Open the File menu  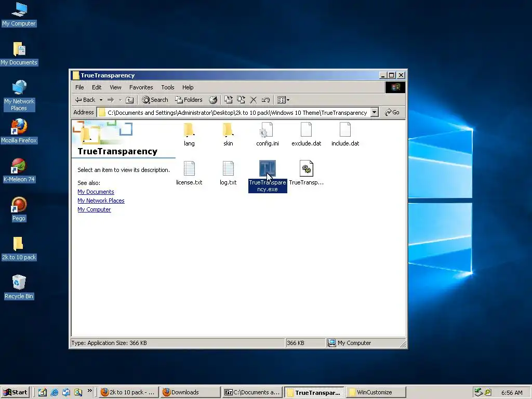click(79, 87)
